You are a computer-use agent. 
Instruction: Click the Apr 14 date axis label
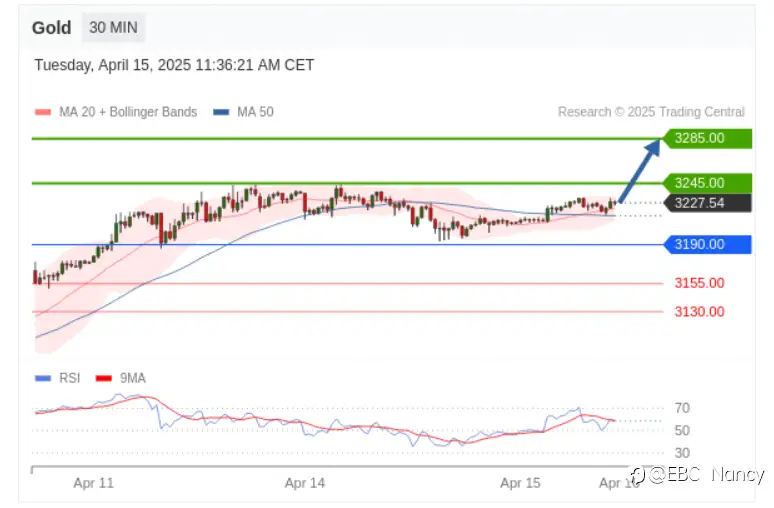(x=305, y=483)
